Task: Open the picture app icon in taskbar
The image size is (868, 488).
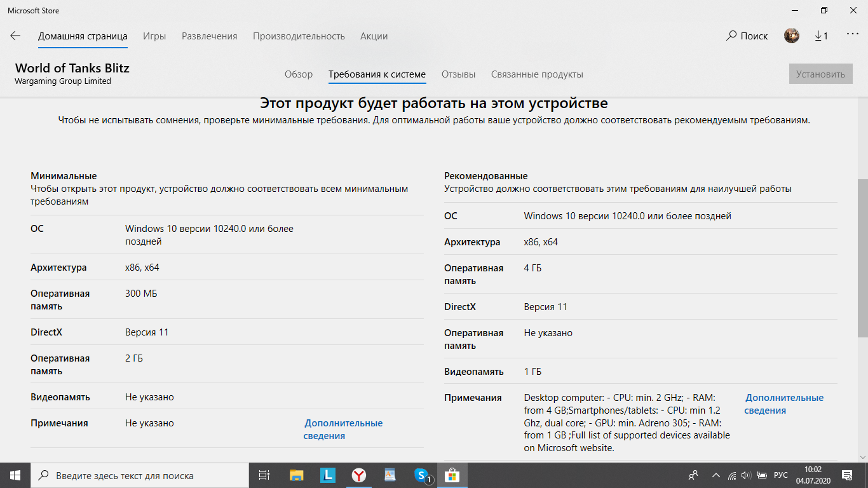Action: (x=390, y=475)
